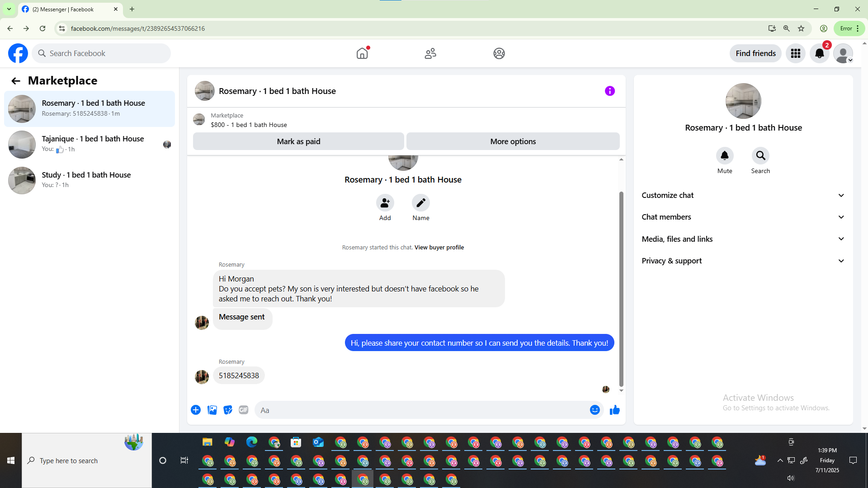Expand the Chat members section
The width and height of the screenshot is (868, 488).
(x=743, y=217)
